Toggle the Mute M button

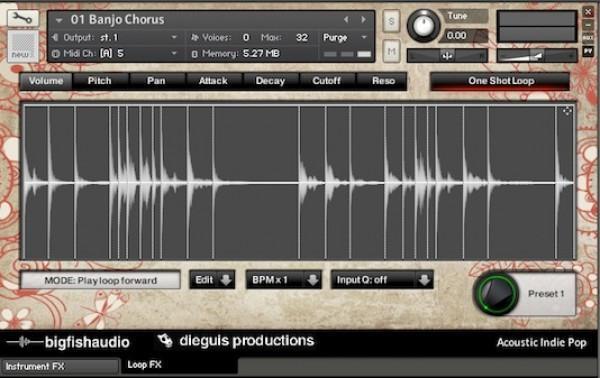[391, 51]
